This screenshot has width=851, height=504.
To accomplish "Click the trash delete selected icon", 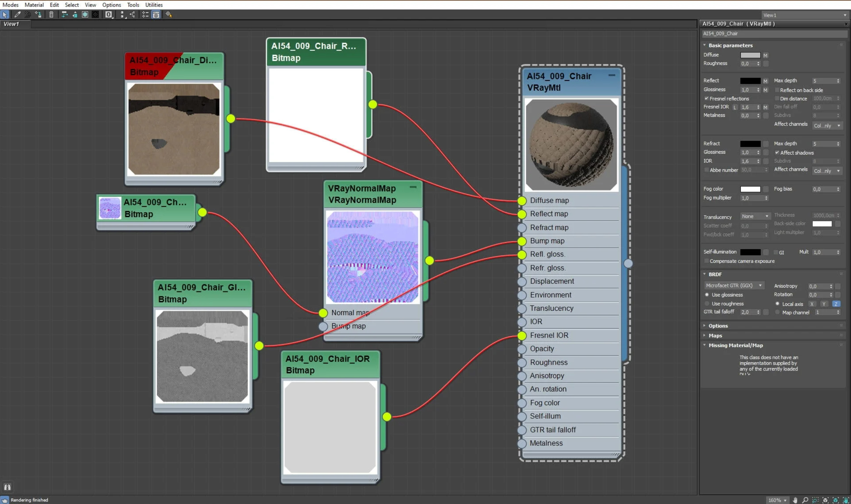I will (51, 15).
